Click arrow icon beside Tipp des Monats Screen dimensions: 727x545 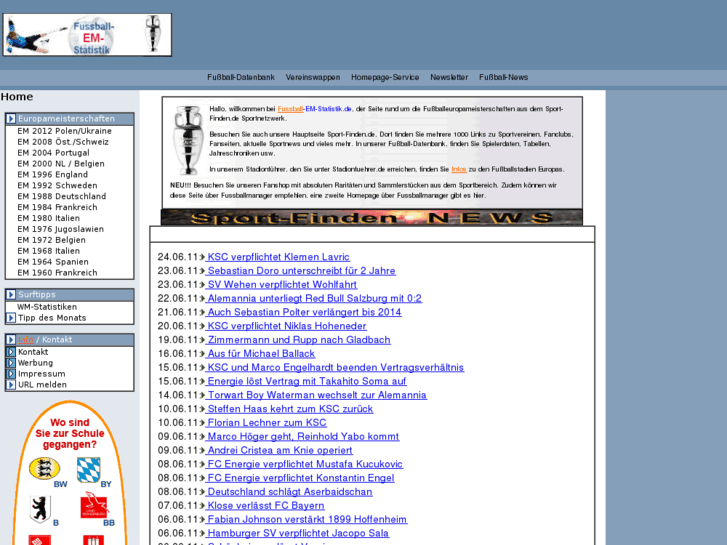(11, 318)
